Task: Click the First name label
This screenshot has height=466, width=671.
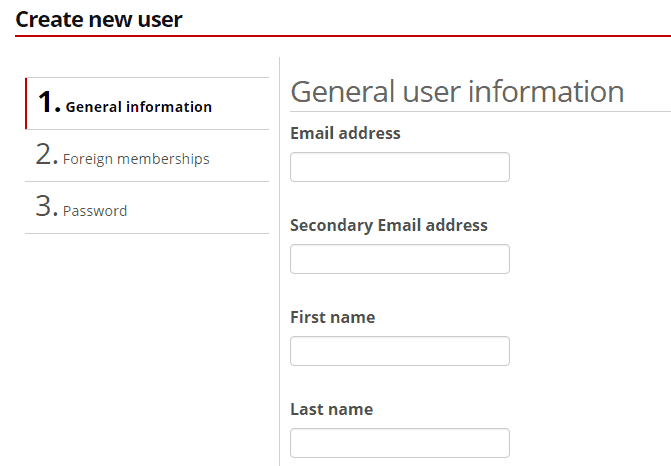Action: 332,317
